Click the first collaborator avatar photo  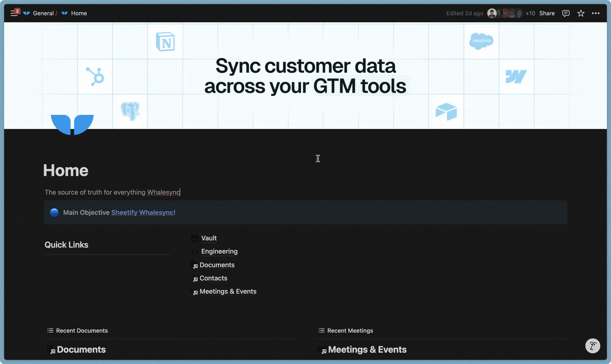coord(492,13)
